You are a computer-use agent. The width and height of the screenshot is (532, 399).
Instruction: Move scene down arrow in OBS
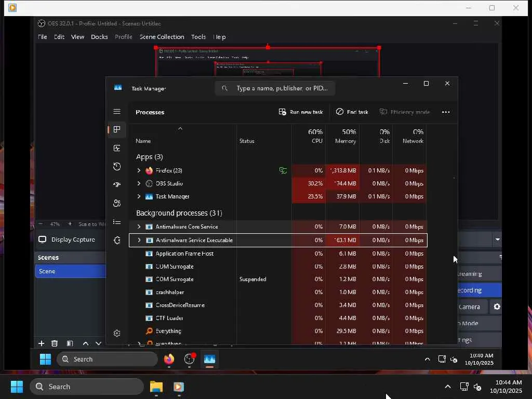(x=98, y=343)
